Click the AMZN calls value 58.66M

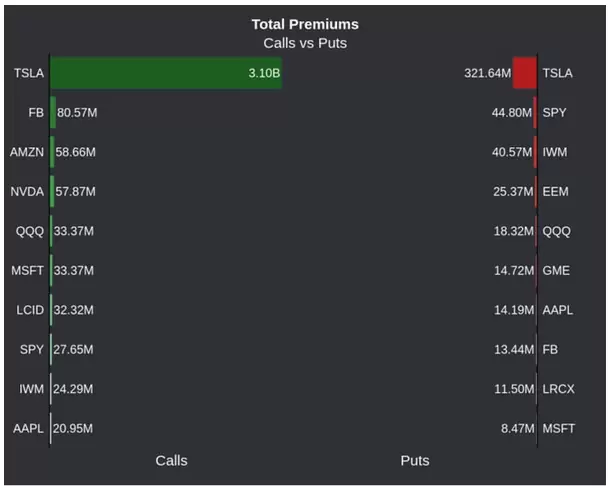(75, 152)
